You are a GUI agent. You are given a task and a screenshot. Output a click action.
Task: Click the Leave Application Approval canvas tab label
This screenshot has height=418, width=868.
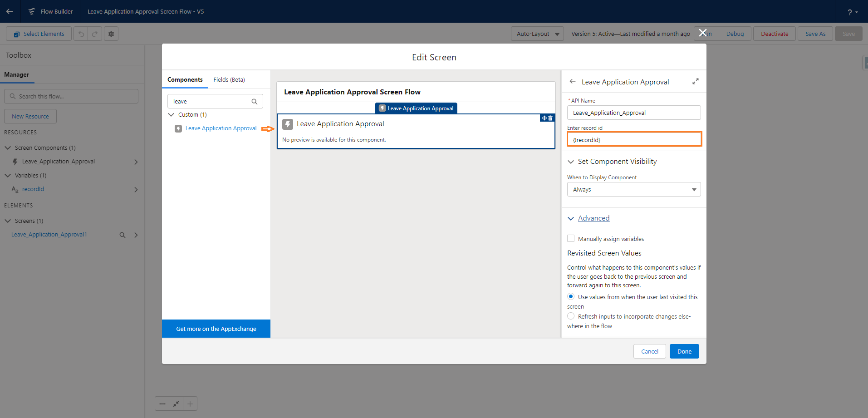point(416,108)
